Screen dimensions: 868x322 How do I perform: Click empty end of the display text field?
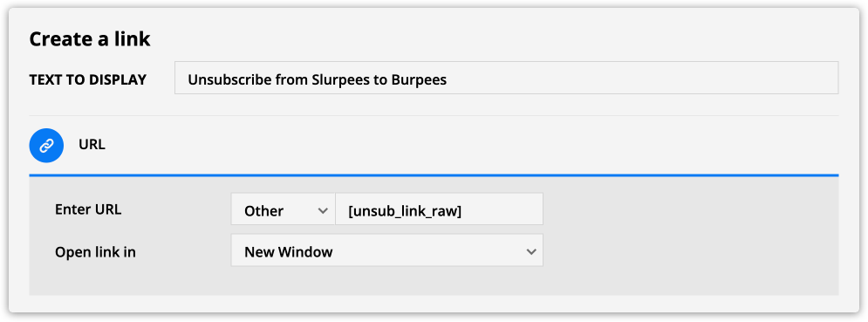[x=642, y=79]
